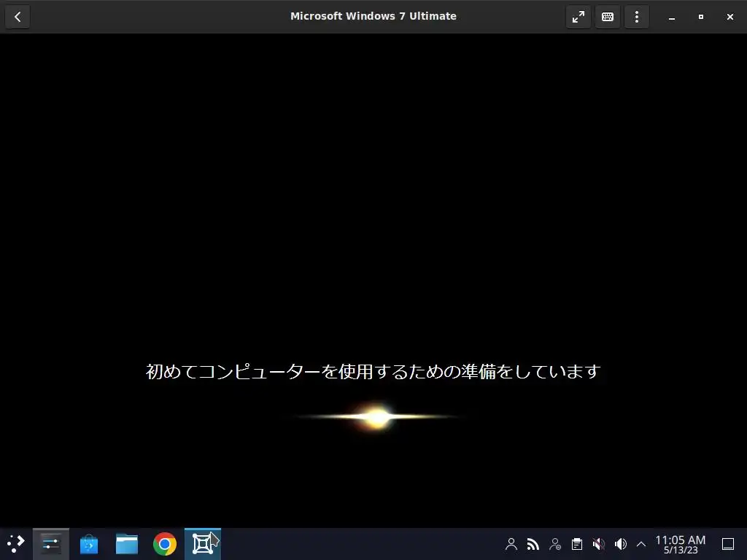Launch Google Chrome from the taskbar
This screenshot has width=747, height=560.
165,543
